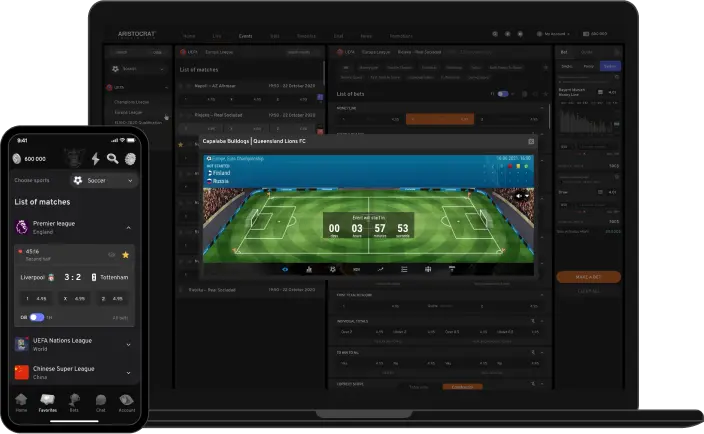
Task: Open Chat tab in phone bottom bar
Action: pyautogui.click(x=101, y=403)
